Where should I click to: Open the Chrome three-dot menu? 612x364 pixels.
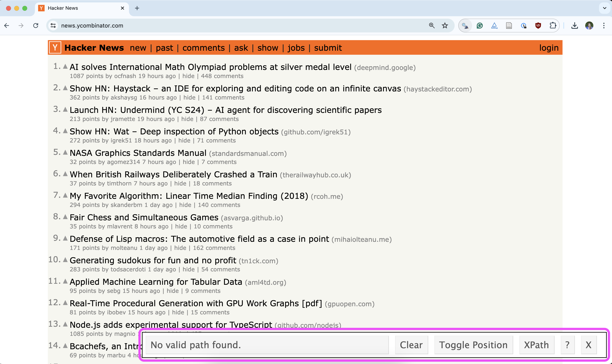604,26
